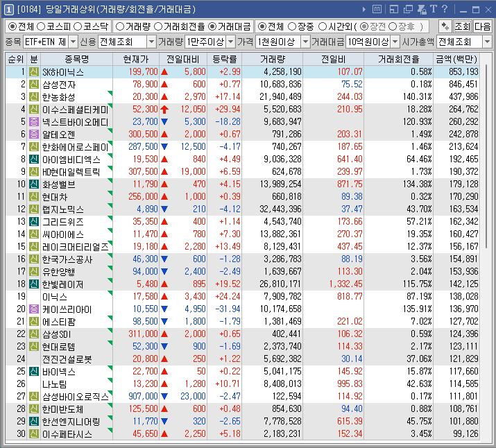Screen dimensions: 496x448
Task: Click the up triangle on 삼성전자 row
Action: coord(164,85)
